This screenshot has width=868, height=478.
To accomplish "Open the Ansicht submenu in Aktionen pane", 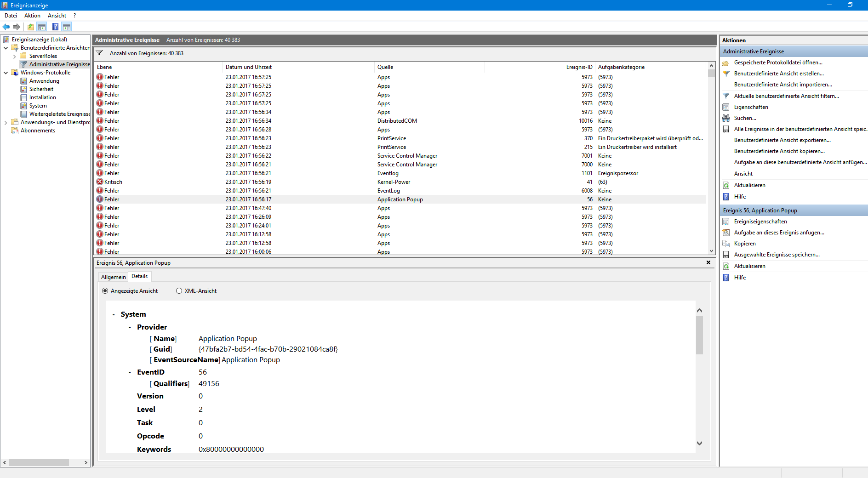I will [743, 174].
